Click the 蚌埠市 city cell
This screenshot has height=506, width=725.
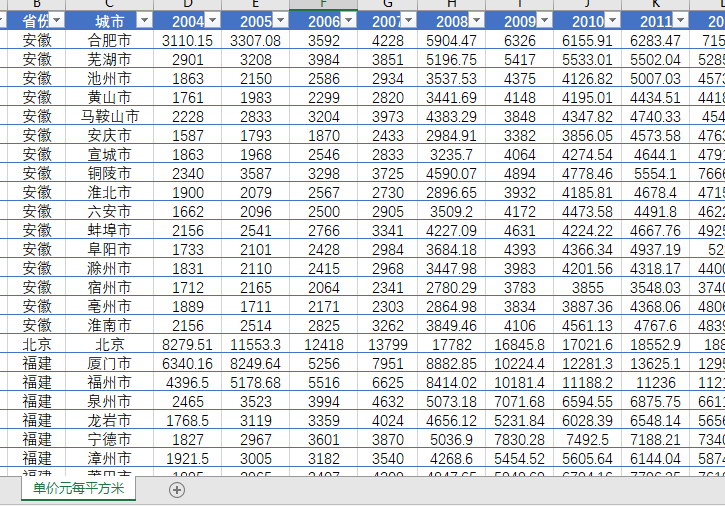pyautogui.click(x=110, y=230)
